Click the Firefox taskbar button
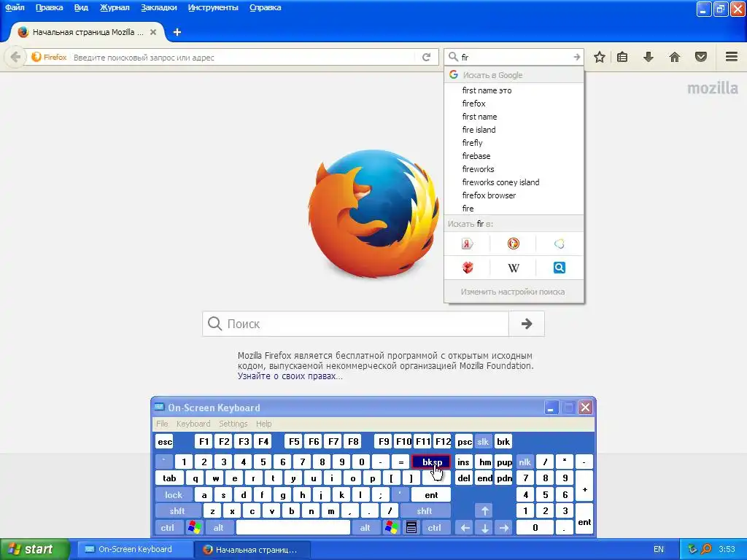 (252, 549)
